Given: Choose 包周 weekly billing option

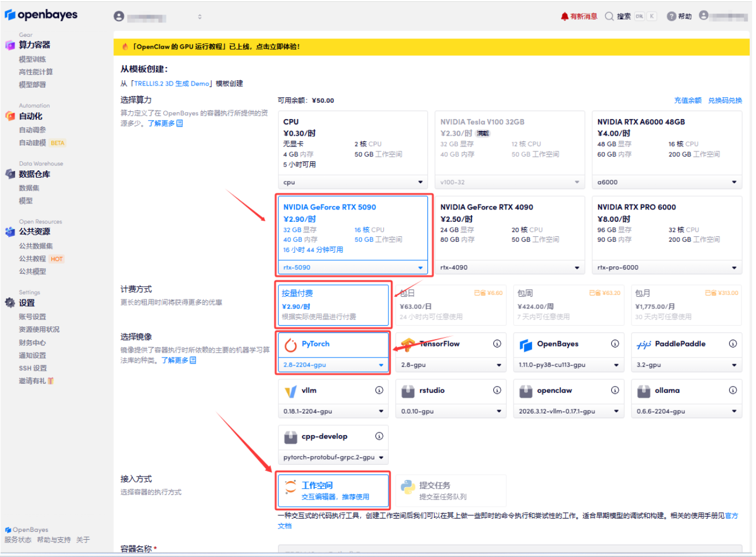Looking at the screenshot, I should tap(569, 305).
